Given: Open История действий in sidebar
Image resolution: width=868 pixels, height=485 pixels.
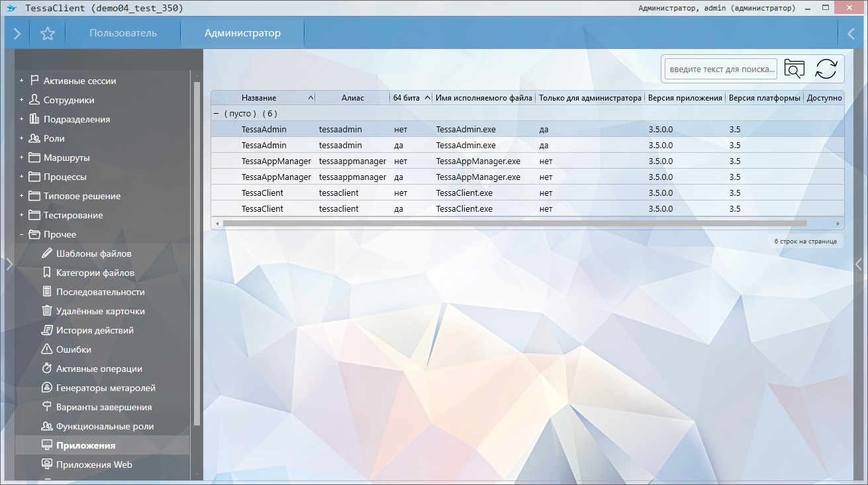Looking at the screenshot, I should pos(95,330).
